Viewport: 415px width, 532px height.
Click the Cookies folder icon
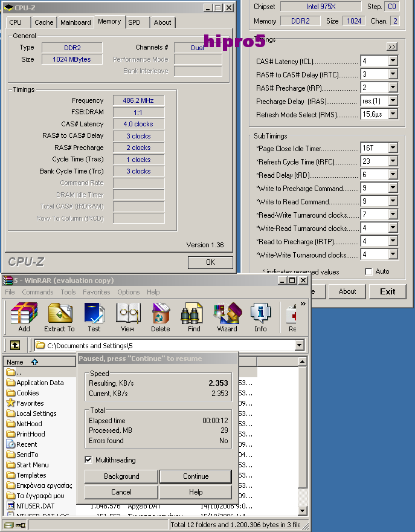coord(11,393)
